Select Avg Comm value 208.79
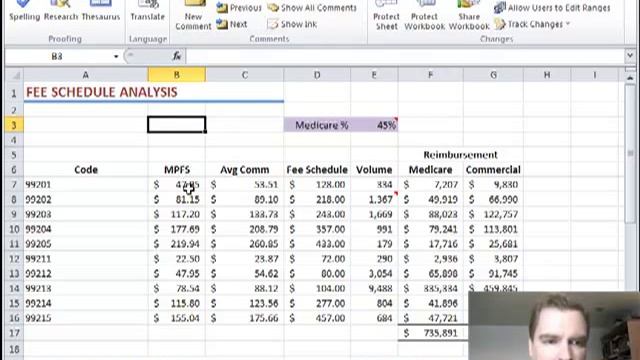This screenshot has height=360, width=640. [244, 229]
